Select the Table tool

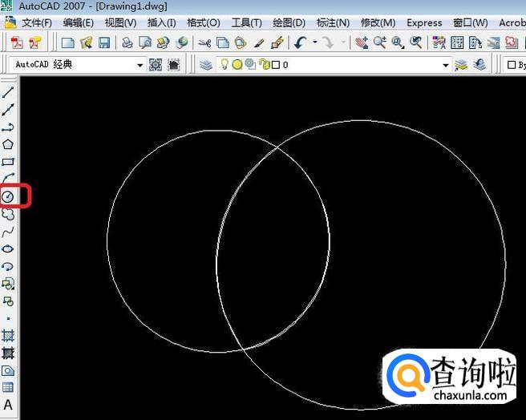8,387
